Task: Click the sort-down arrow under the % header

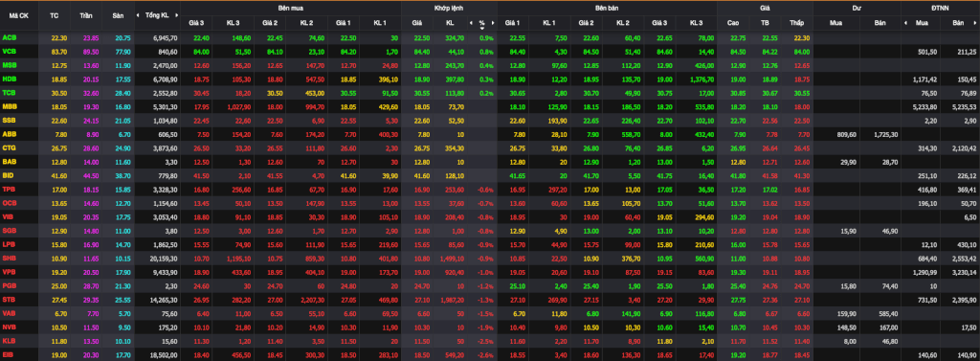Action: (482, 28)
